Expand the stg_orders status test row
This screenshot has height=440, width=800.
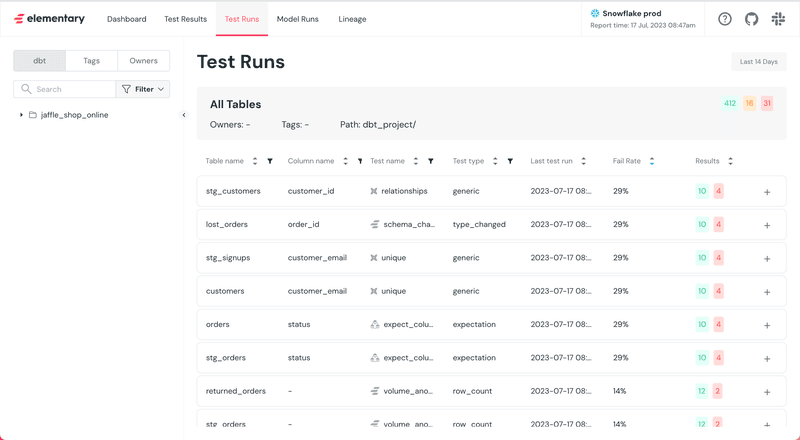[767, 359]
